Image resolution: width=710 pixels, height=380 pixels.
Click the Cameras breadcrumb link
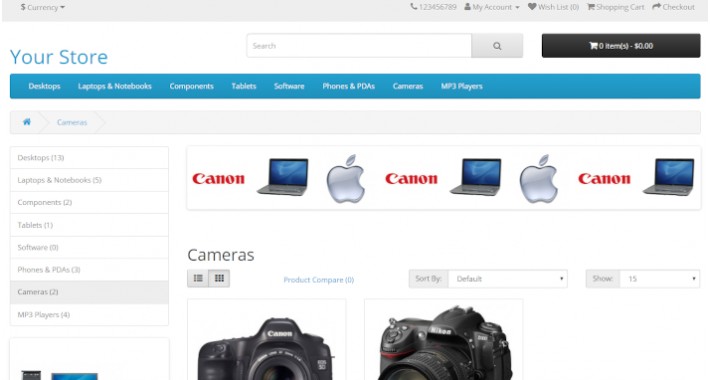click(x=72, y=122)
